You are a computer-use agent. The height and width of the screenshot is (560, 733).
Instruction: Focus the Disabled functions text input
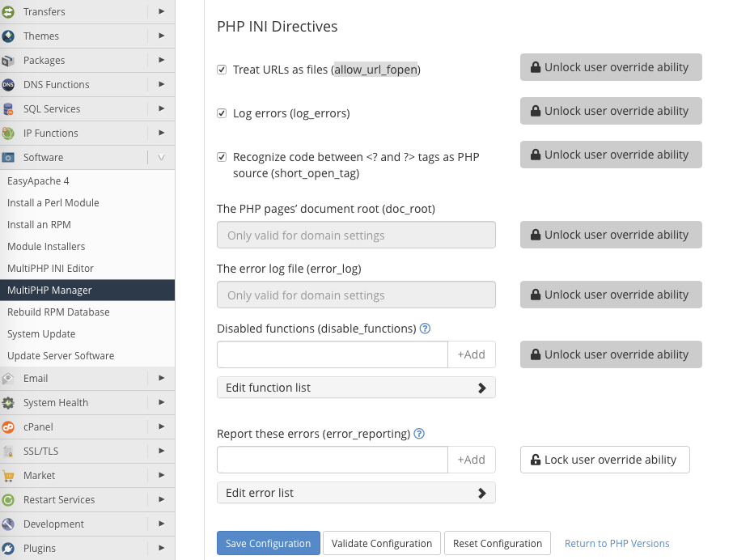332,354
